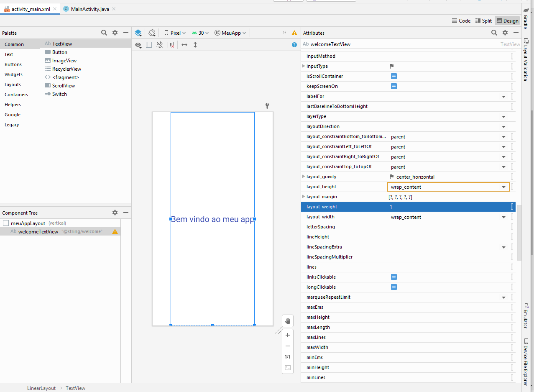Click the orange warning icon in design toolbar
The image size is (534, 392).
click(294, 33)
